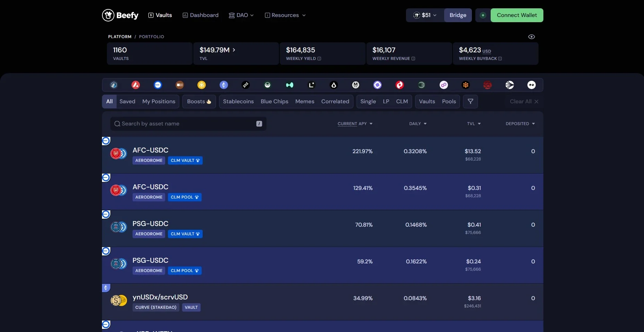Select the black chain-link network icon
Viewport: 644px width, 332px height.
tap(246, 85)
